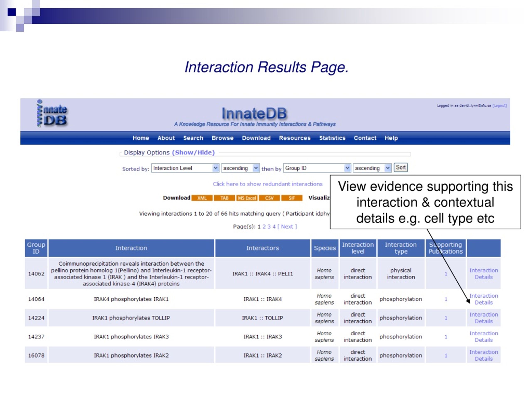Click the Logout link

click(x=500, y=106)
